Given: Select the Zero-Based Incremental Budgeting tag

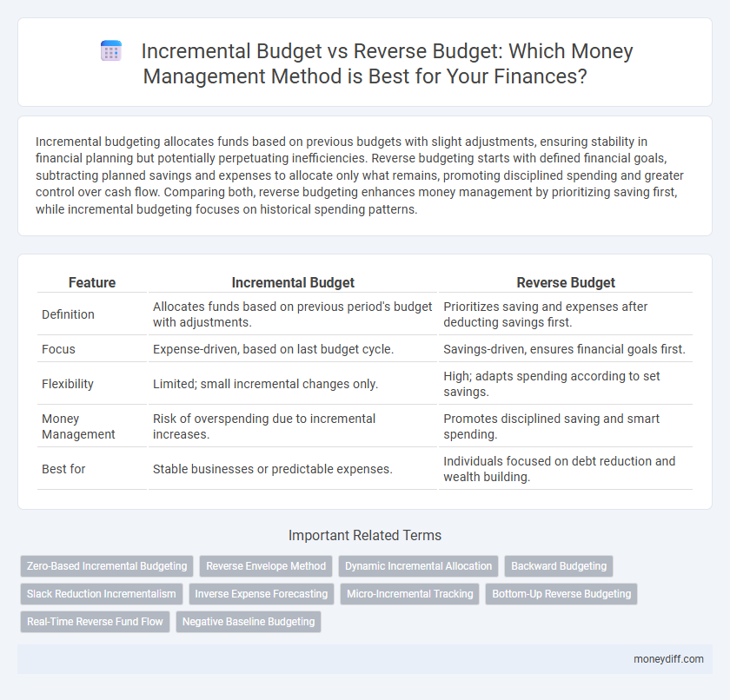Looking at the screenshot, I should pos(106,565).
